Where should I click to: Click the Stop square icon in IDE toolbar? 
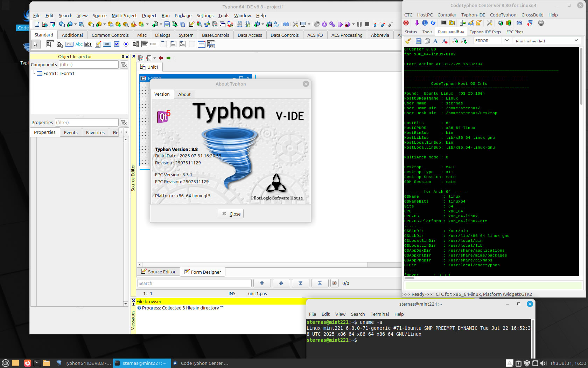[367, 24]
